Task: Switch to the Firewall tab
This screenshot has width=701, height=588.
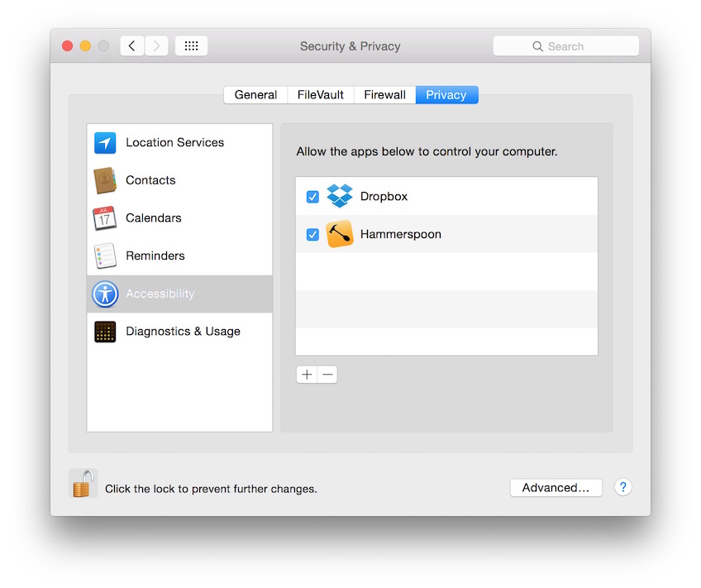Action: point(384,95)
